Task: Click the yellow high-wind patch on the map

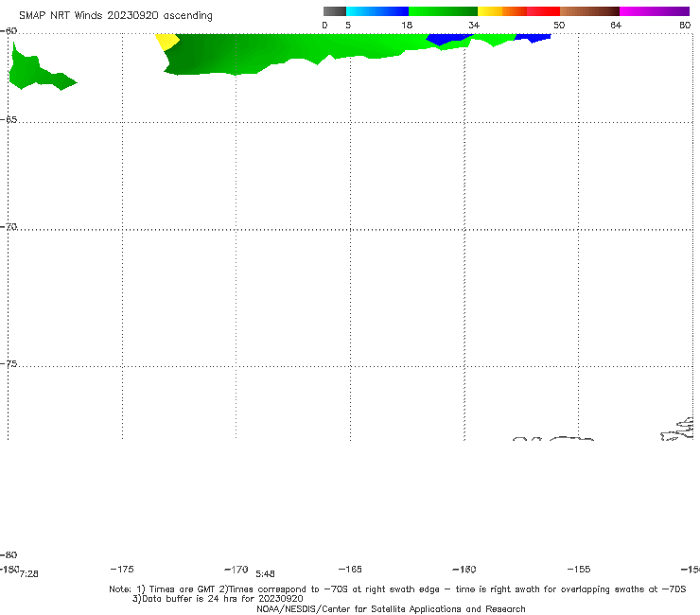Action: click(x=167, y=42)
